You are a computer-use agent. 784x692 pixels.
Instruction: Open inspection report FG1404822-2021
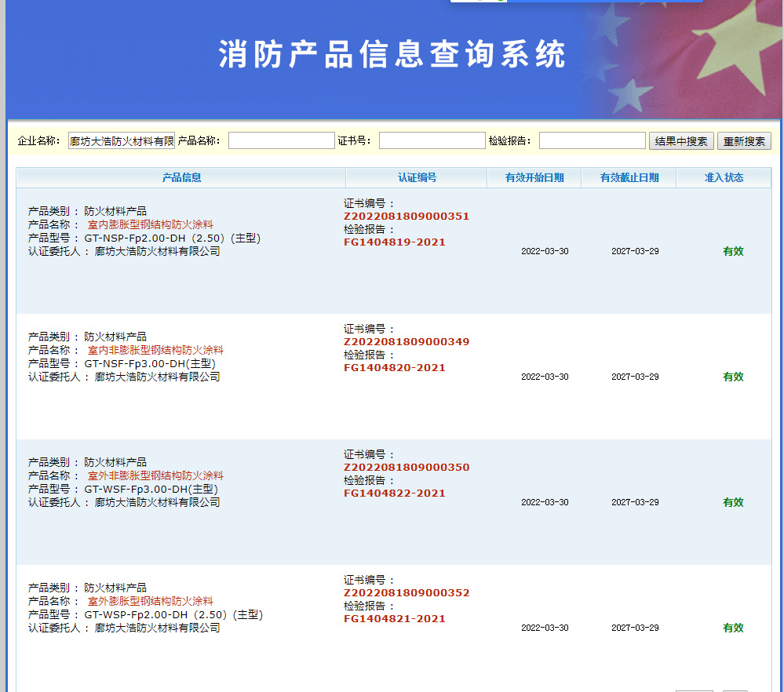click(x=395, y=493)
